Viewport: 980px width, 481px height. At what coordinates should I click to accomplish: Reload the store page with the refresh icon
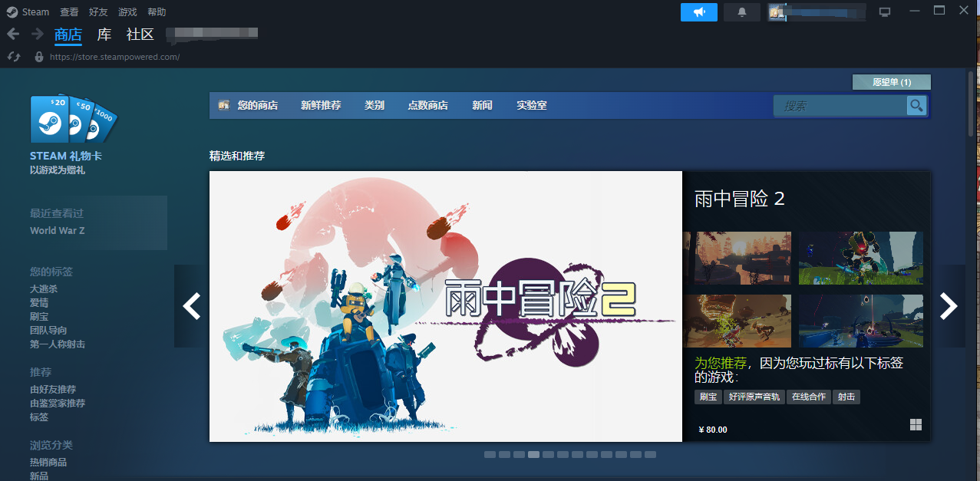click(x=13, y=57)
